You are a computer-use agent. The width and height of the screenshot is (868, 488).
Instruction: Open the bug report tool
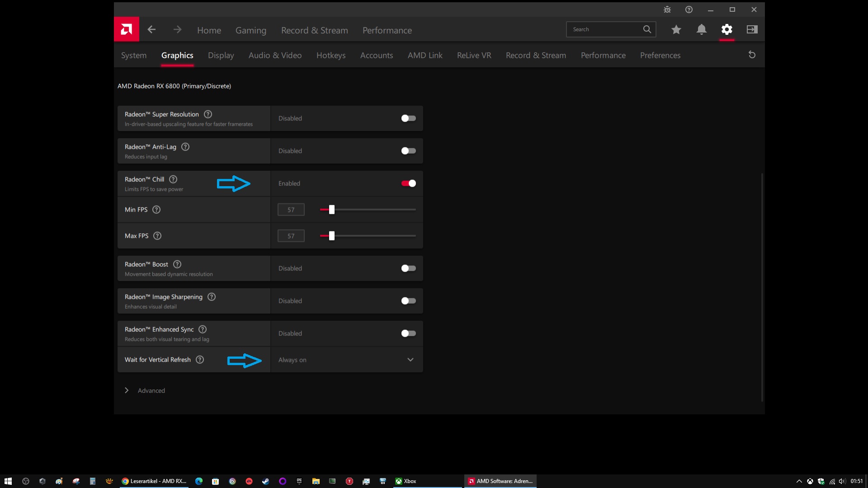[x=667, y=9]
